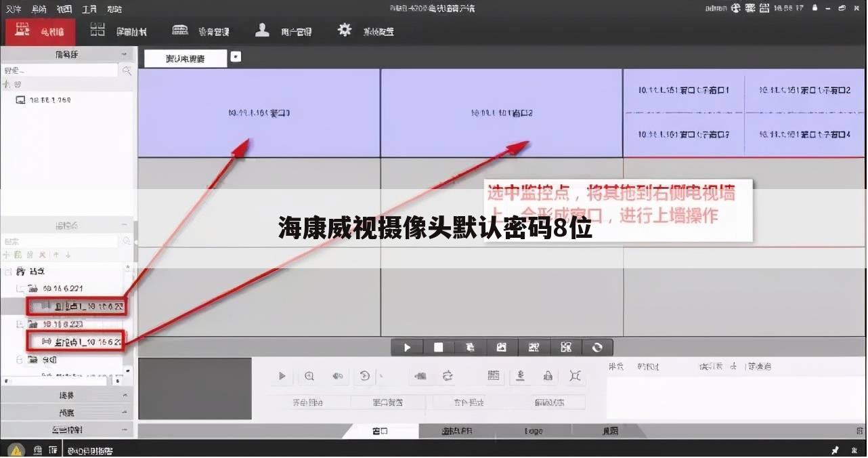Select the sub-window cell labeled 子窗口4
This screenshot has height=458, width=868.
[x=805, y=135]
